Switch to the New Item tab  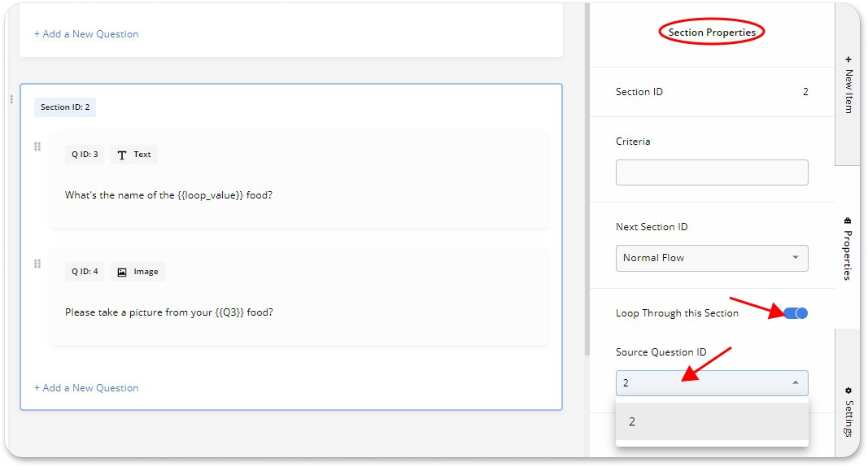point(848,85)
